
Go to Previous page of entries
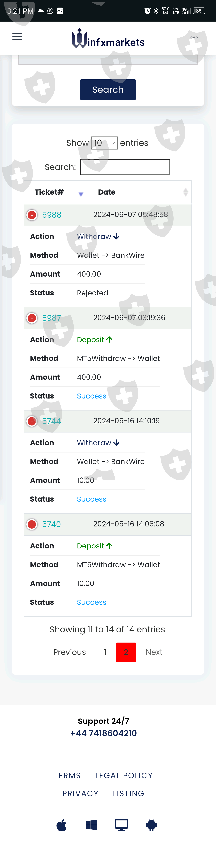(69, 652)
